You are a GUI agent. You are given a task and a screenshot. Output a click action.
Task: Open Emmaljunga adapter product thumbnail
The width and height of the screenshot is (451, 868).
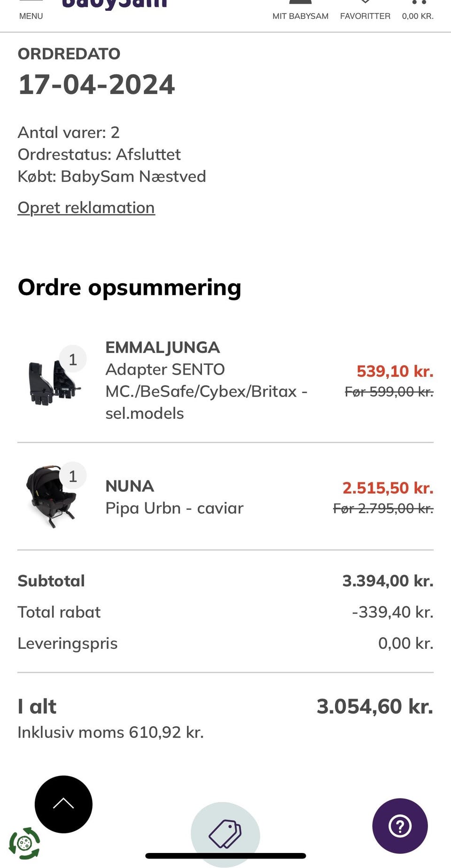coord(53,382)
